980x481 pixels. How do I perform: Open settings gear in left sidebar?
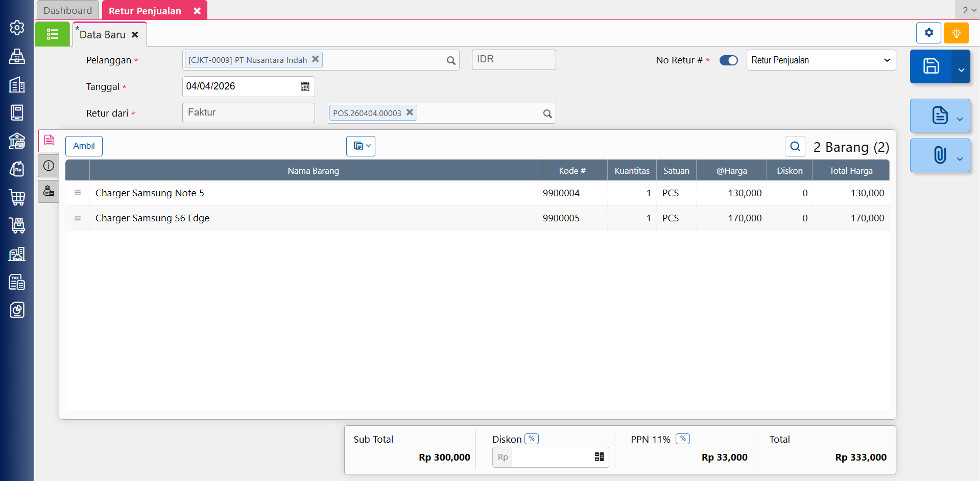pyautogui.click(x=17, y=28)
